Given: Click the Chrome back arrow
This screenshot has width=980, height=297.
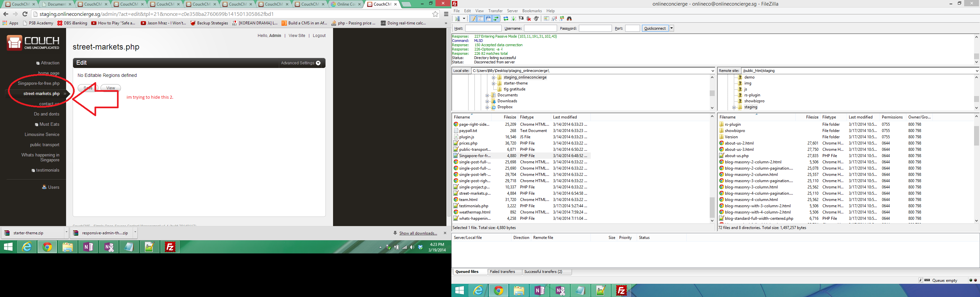Looking at the screenshot, I should [x=6, y=14].
